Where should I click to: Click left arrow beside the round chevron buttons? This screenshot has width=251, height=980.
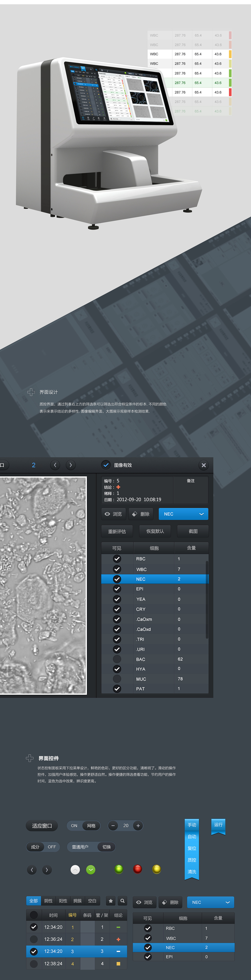click(32, 870)
